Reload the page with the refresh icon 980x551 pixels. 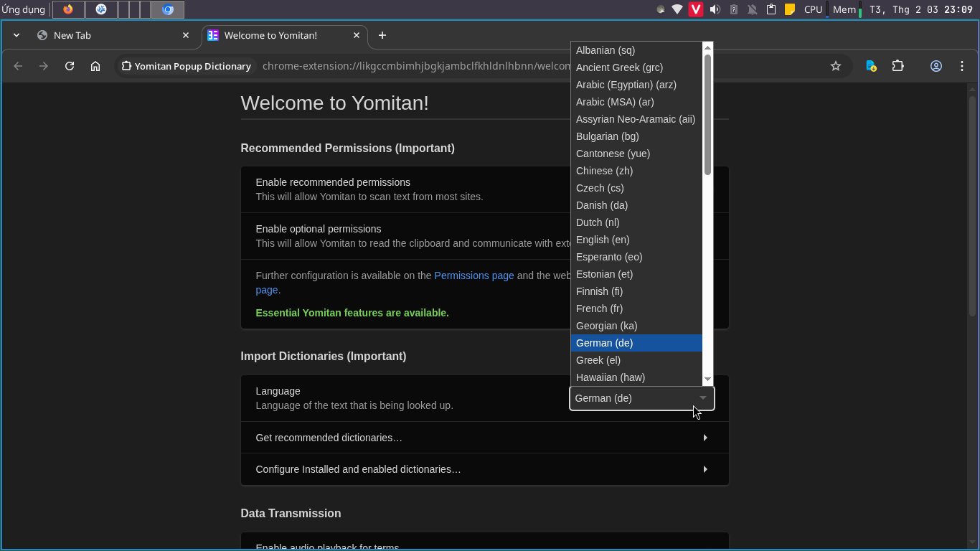click(x=70, y=66)
